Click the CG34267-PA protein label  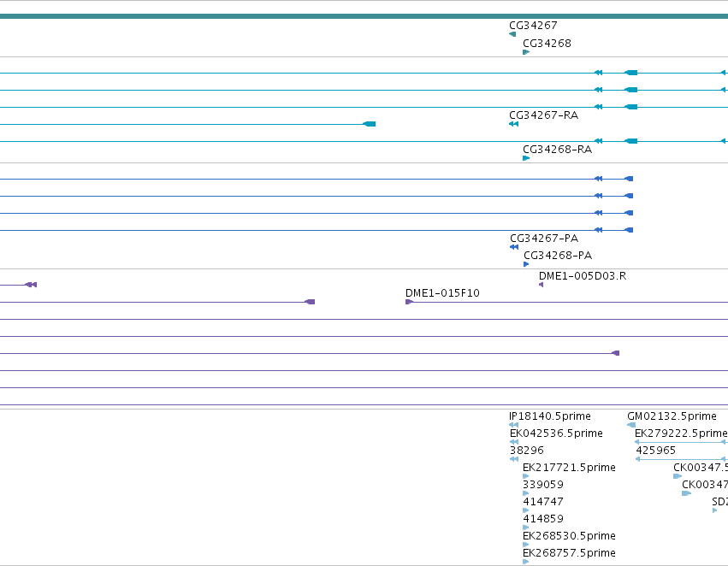pyautogui.click(x=544, y=239)
